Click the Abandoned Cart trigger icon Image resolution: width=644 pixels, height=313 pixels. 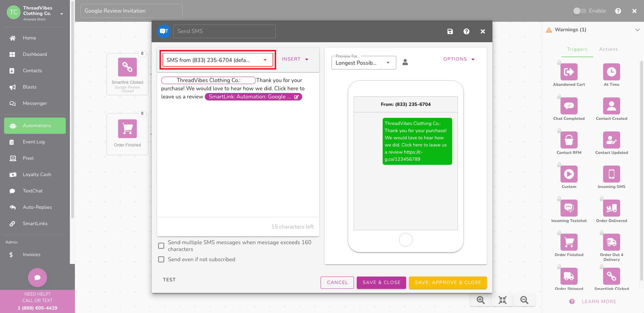569,72
